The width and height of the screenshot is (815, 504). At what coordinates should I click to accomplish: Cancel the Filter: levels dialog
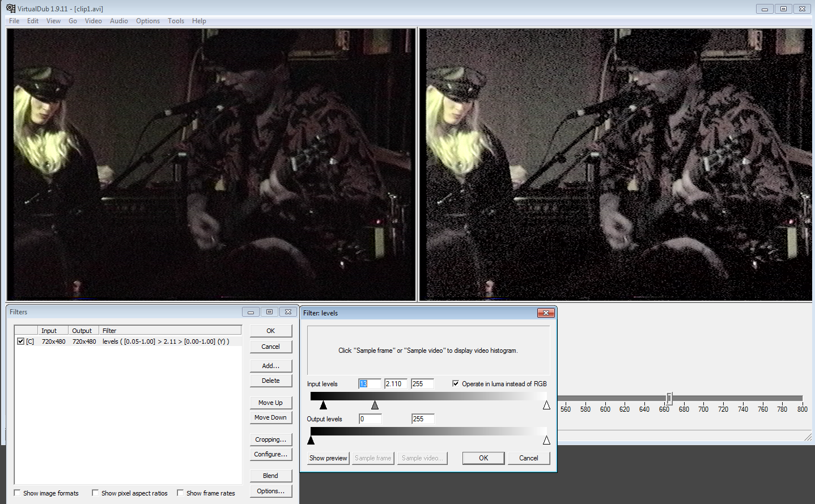529,458
